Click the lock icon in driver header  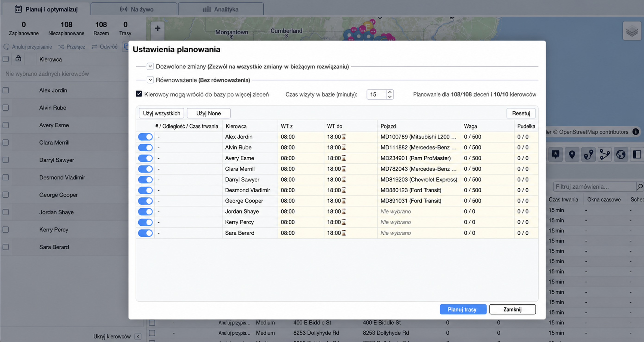pyautogui.click(x=18, y=59)
